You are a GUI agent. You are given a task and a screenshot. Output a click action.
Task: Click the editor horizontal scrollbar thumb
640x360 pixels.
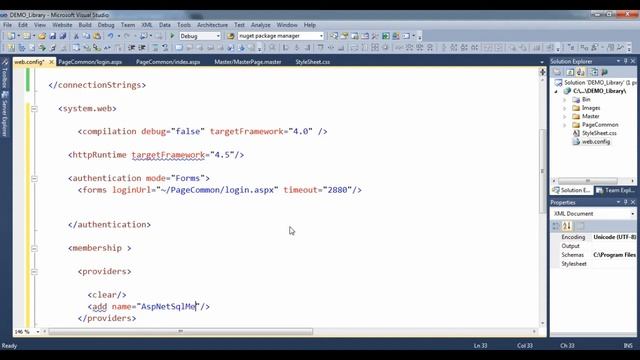point(181,332)
